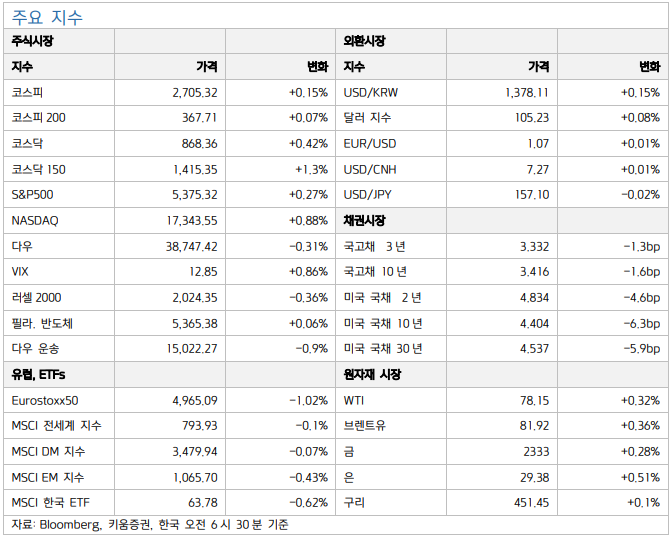Select the VIX value 12.85
The width and height of the screenshot is (671, 537).
tap(203, 272)
